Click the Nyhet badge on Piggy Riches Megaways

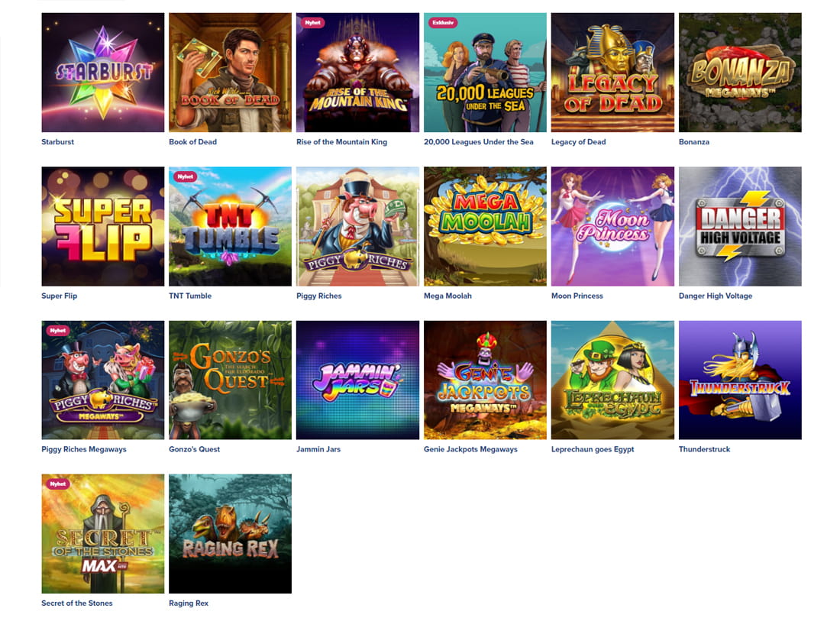click(x=58, y=330)
